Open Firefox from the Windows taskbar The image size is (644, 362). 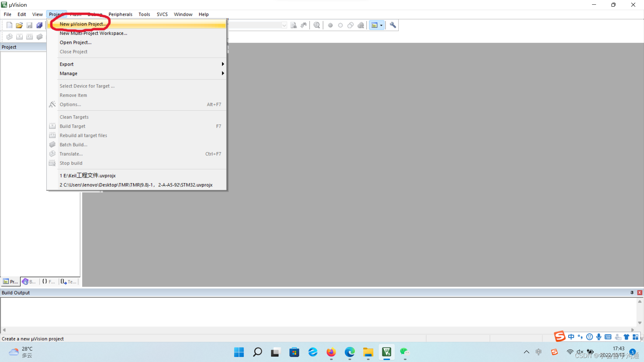tap(331, 352)
